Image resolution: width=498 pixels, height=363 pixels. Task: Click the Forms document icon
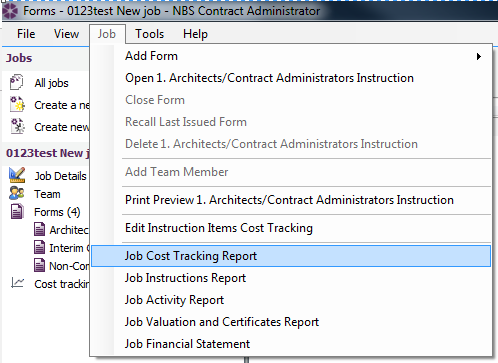pos(17,212)
